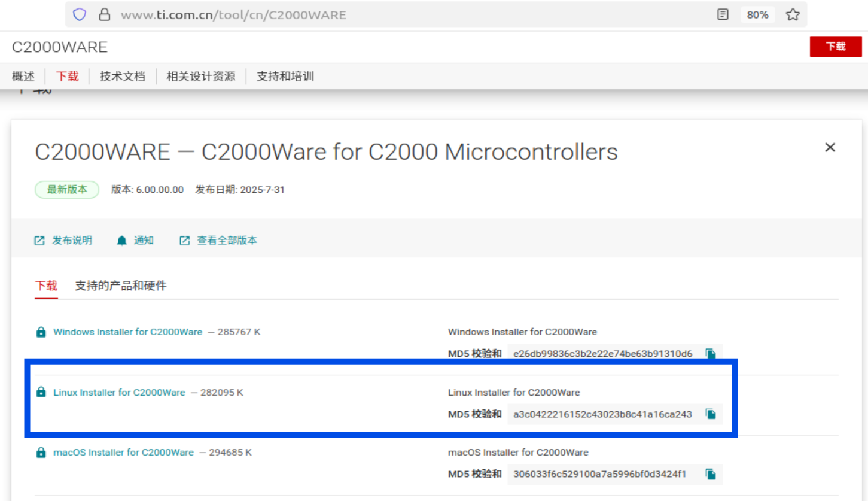Click the 发布日期: 2025-7-31 text
Viewport: 868px width, 501px height.
pyautogui.click(x=240, y=190)
